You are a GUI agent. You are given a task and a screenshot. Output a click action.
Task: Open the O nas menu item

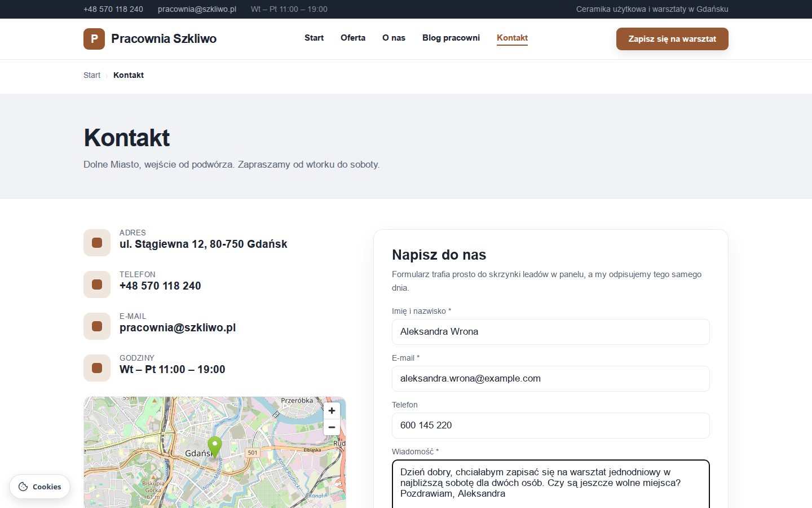(394, 38)
